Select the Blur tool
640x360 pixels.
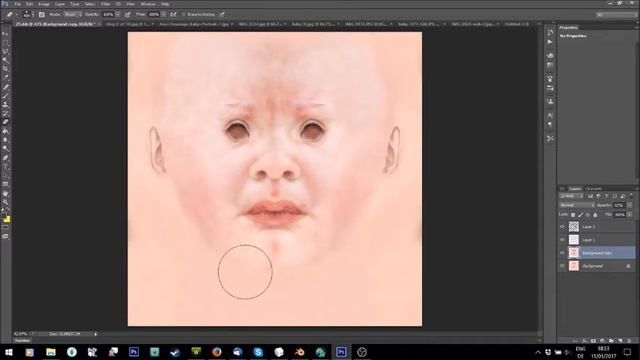pyautogui.click(x=5, y=140)
